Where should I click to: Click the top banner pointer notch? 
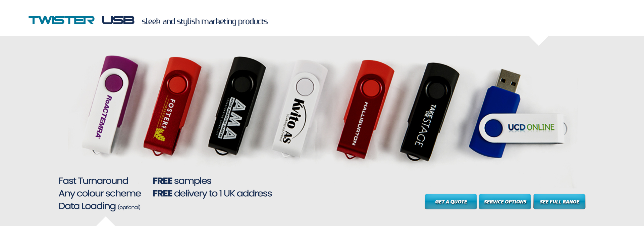tap(539, 40)
